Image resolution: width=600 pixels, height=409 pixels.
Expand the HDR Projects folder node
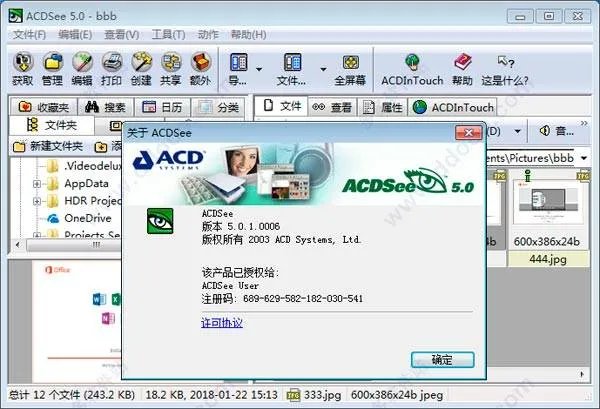click(x=37, y=201)
